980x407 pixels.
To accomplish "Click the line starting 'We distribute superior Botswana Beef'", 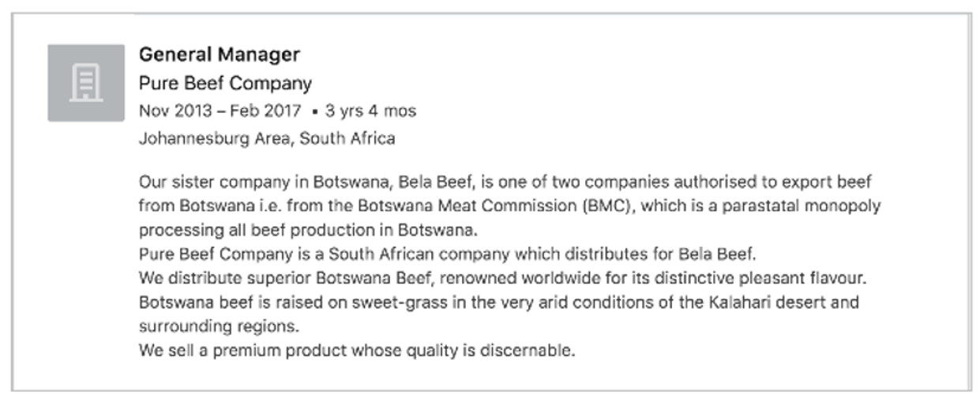I will (x=505, y=279).
